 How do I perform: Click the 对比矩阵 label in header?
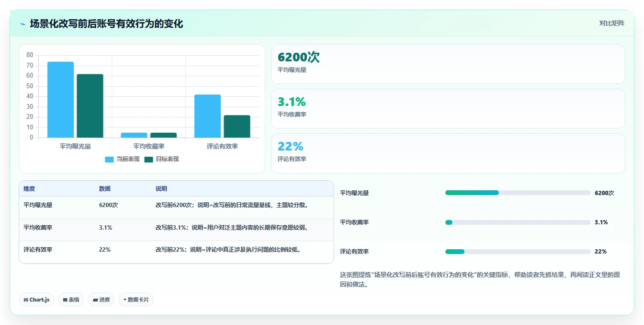pyautogui.click(x=611, y=23)
